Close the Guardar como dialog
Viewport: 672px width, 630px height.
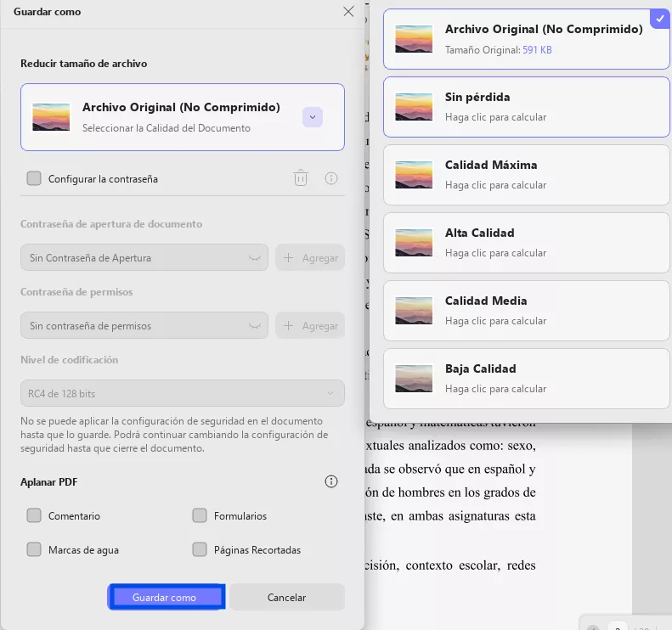pyautogui.click(x=348, y=12)
